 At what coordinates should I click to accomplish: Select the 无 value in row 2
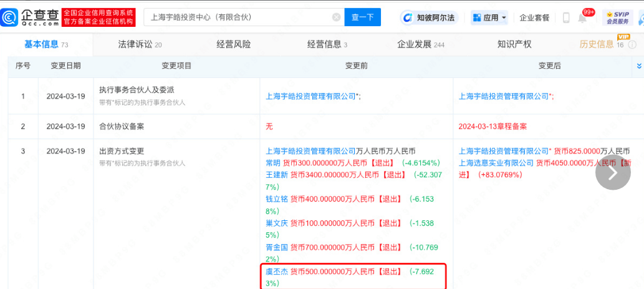(269, 127)
